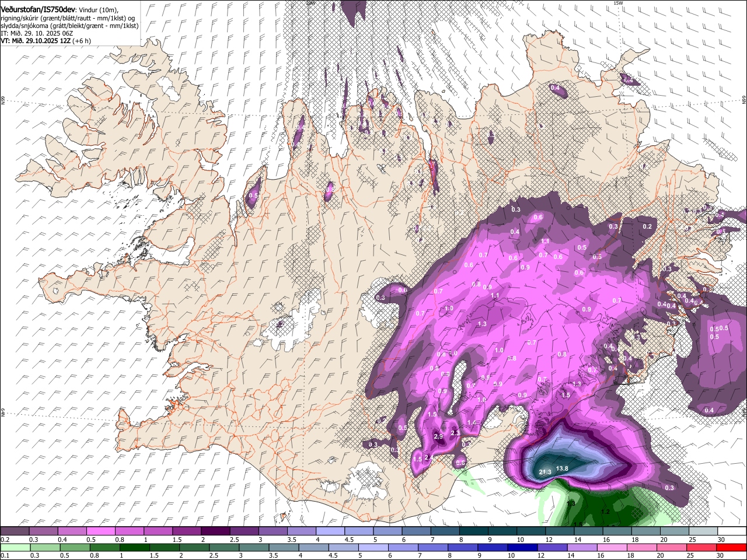747x560 pixels.
Task: Select upper legend swatch between 16 and 18
Action: 617,531
